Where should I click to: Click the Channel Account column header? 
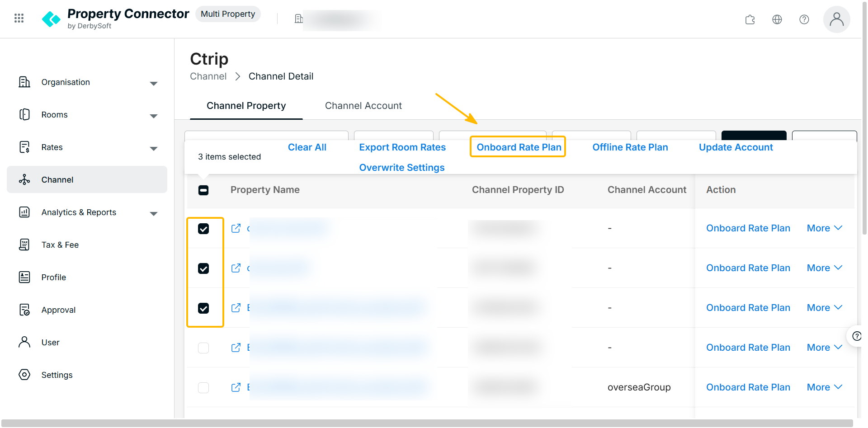pyautogui.click(x=647, y=190)
